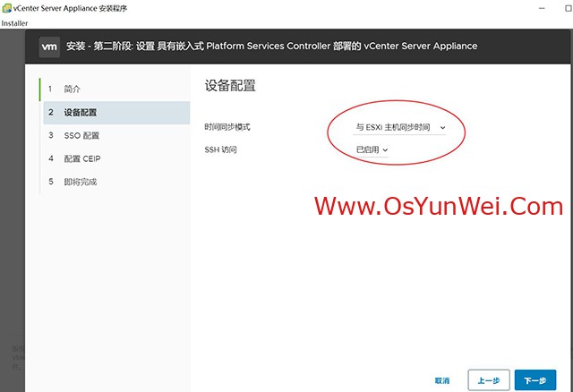The image size is (573, 392).
Task: Select step 3 SSO 配置
Action: [x=115, y=135]
